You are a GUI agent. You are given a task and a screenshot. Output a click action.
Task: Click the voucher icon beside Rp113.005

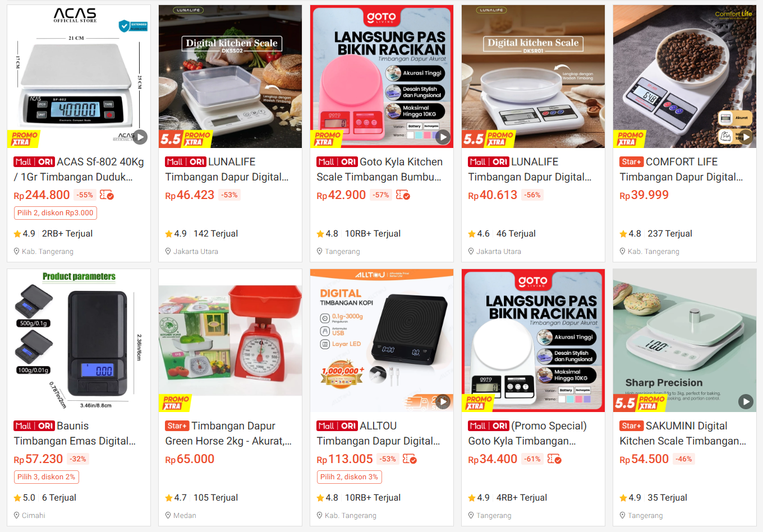pyautogui.click(x=410, y=459)
